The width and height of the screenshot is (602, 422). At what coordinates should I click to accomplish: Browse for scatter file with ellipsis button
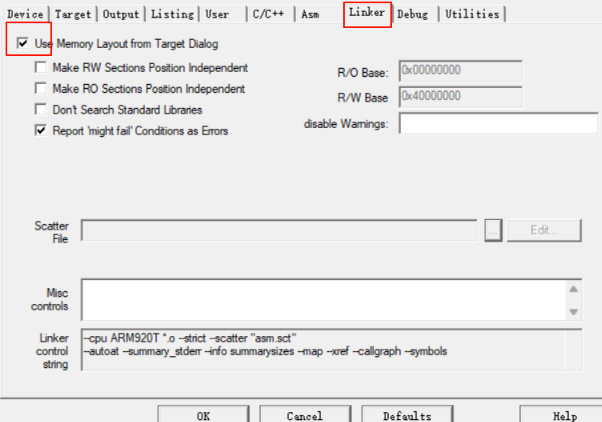point(493,230)
